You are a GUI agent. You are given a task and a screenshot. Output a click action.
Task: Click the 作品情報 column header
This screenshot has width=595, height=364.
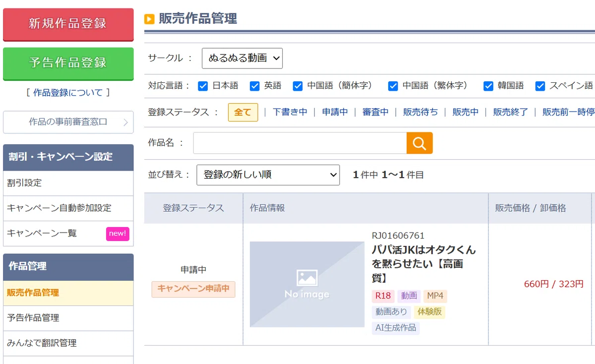[x=366, y=208]
